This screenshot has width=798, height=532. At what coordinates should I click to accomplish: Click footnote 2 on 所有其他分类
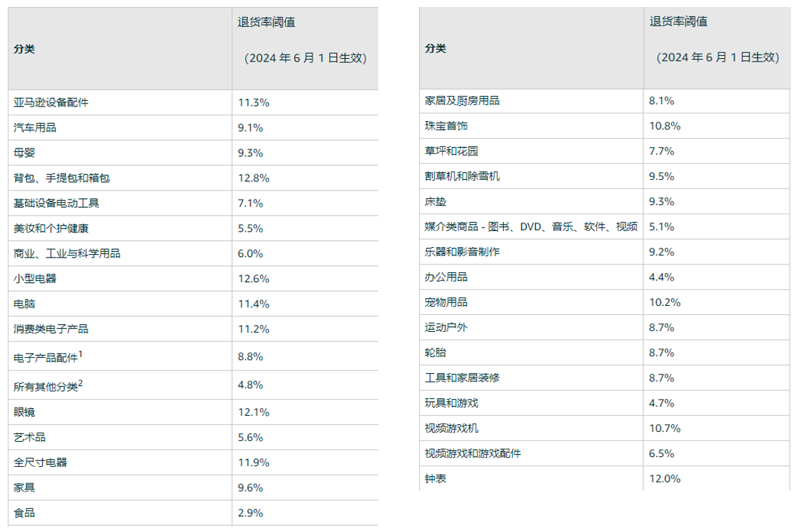(81, 382)
